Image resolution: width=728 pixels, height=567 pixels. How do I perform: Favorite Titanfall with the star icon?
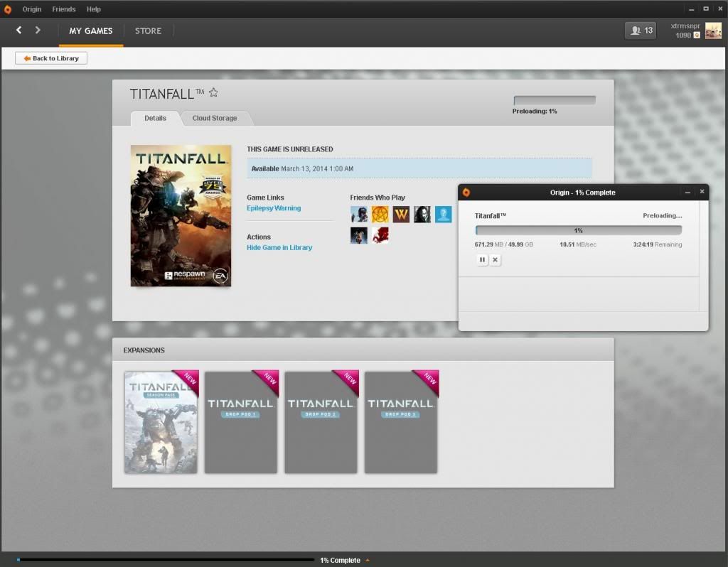pyautogui.click(x=213, y=93)
